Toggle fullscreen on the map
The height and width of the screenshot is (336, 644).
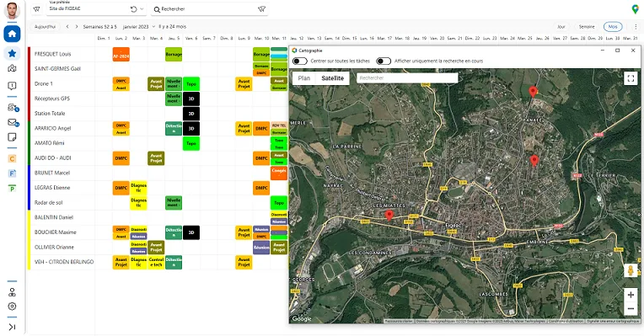pos(631,78)
